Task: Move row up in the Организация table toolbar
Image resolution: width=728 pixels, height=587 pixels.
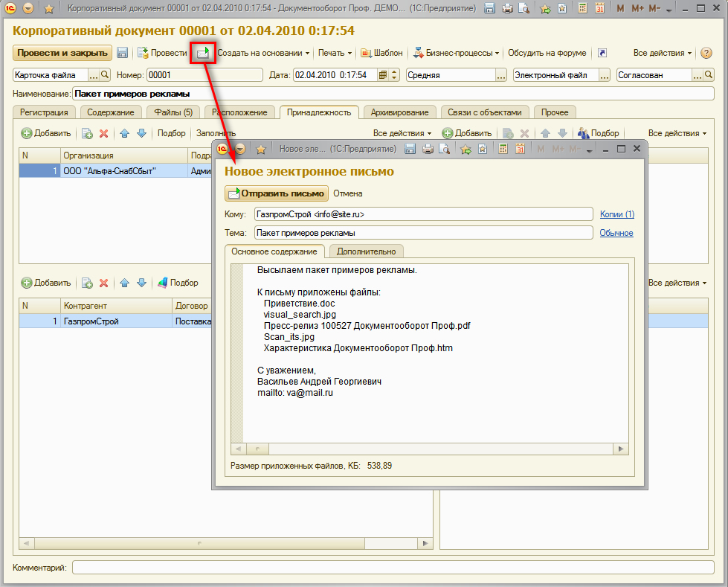Action: [x=124, y=134]
